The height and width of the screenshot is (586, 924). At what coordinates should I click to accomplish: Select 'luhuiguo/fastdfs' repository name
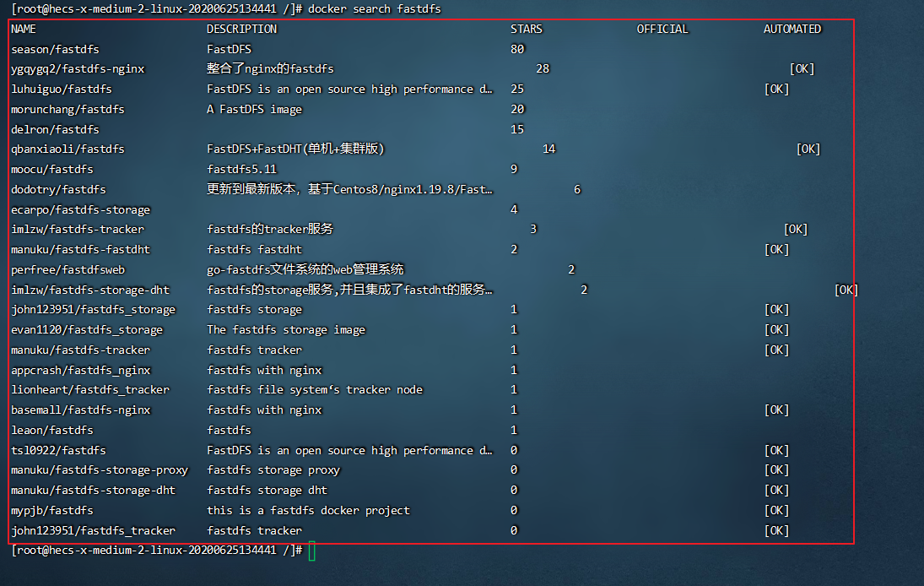(62, 89)
